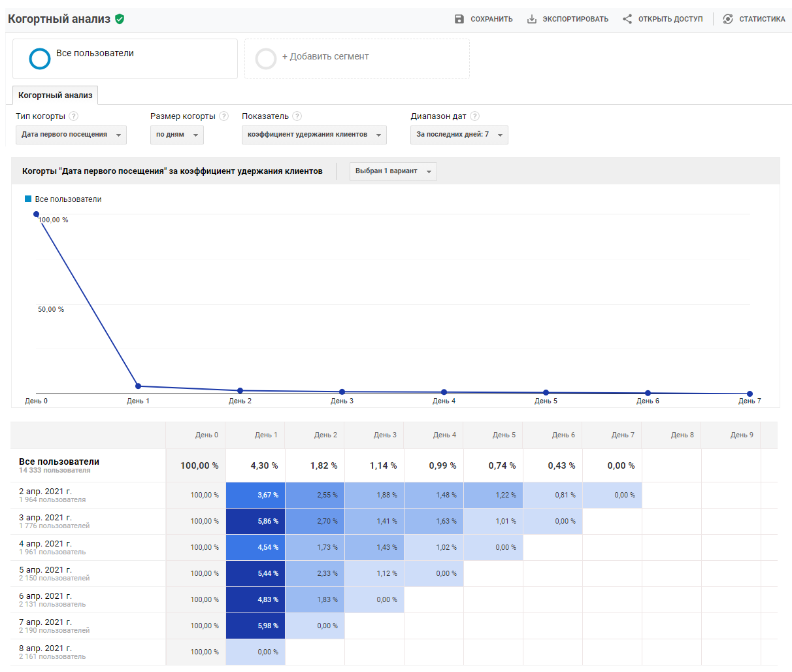The width and height of the screenshot is (792, 672).
Task: Open Statistics via the Статистика icon
Action: click(727, 19)
